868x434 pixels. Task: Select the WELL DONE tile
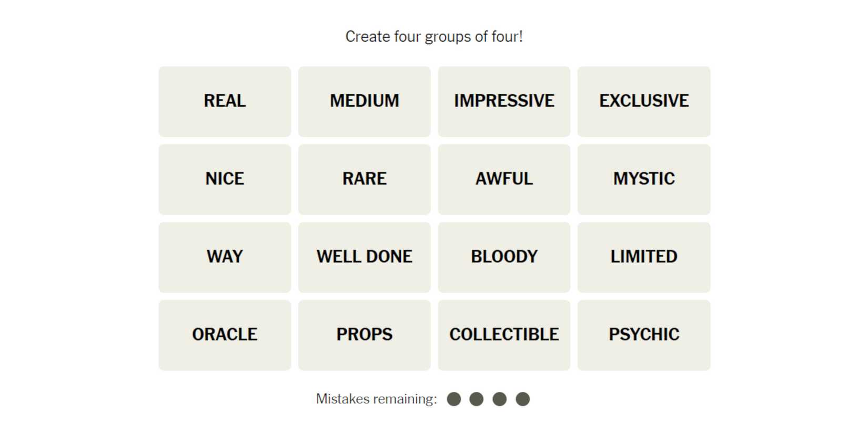[x=364, y=257]
